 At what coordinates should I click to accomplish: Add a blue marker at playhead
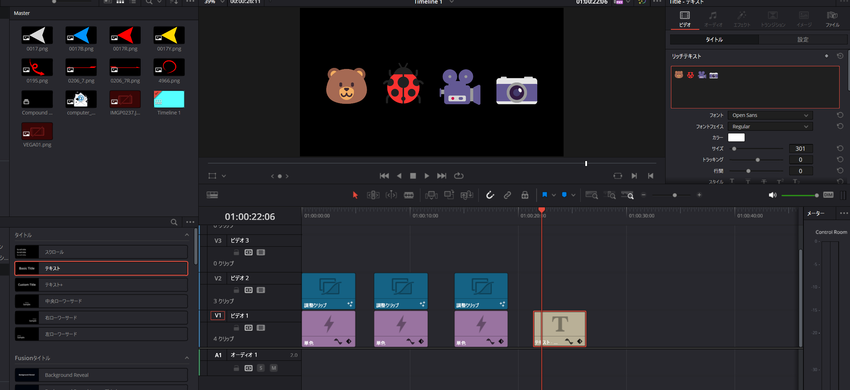coord(565,195)
